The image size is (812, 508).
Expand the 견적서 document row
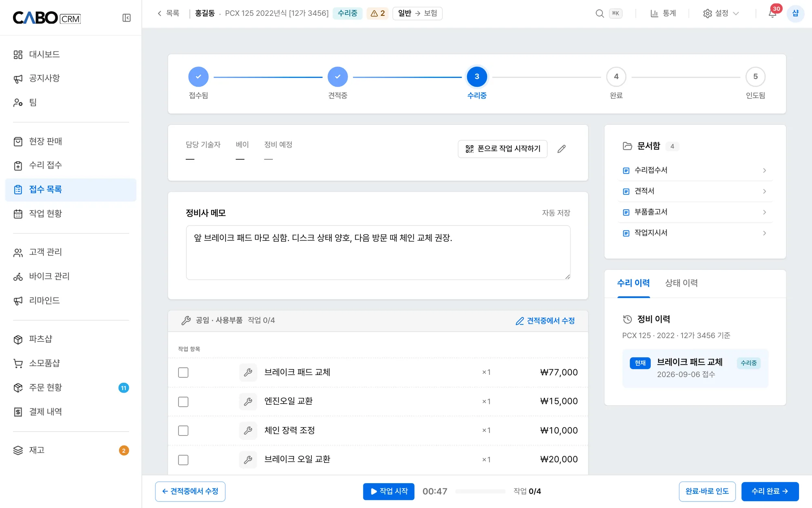coord(695,191)
